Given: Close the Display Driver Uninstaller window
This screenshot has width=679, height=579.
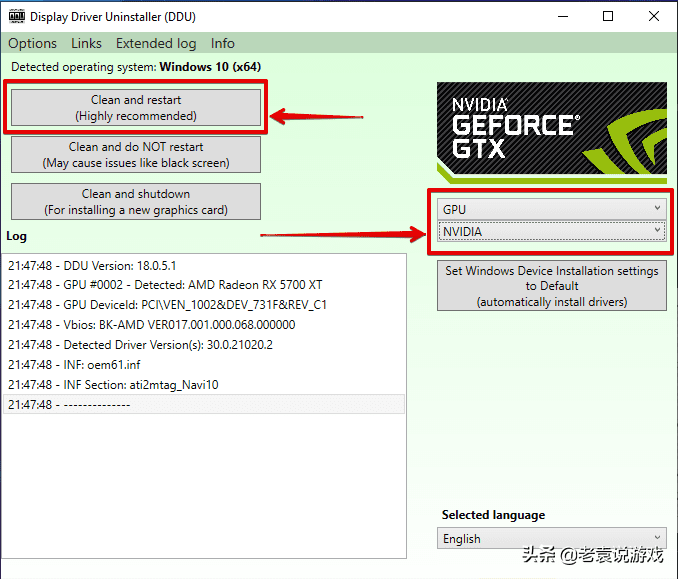Looking at the screenshot, I should pyautogui.click(x=654, y=16).
